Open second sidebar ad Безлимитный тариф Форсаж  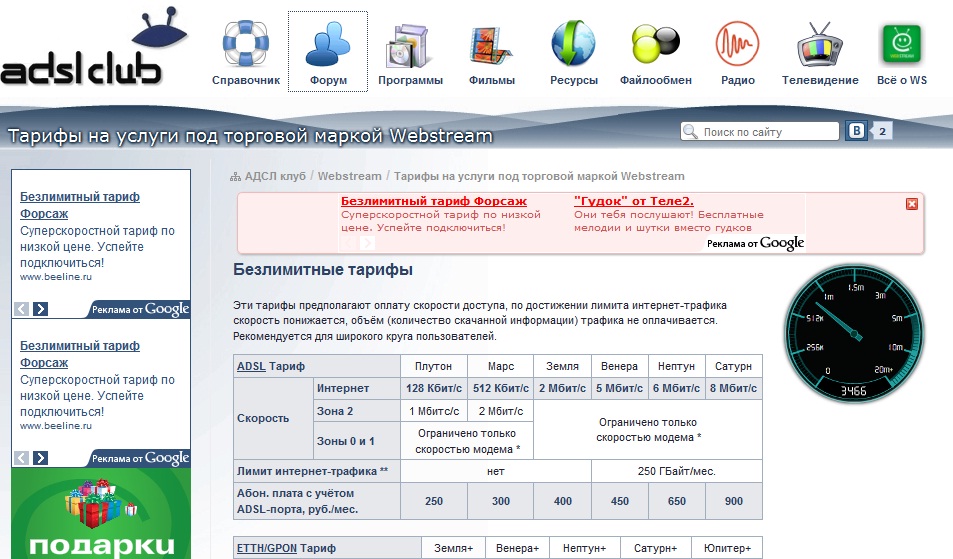[80, 354]
